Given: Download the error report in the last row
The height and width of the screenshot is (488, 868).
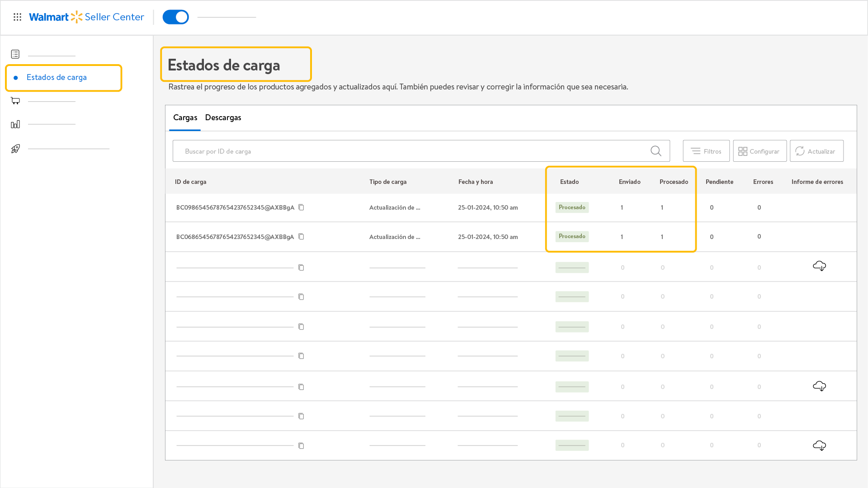Looking at the screenshot, I should (x=819, y=446).
